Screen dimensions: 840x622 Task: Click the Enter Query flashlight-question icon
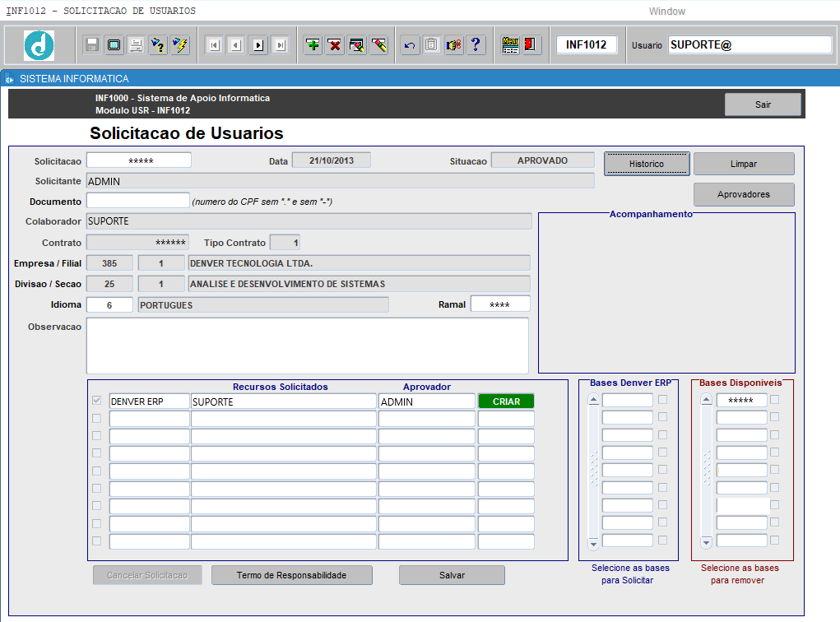(158, 45)
